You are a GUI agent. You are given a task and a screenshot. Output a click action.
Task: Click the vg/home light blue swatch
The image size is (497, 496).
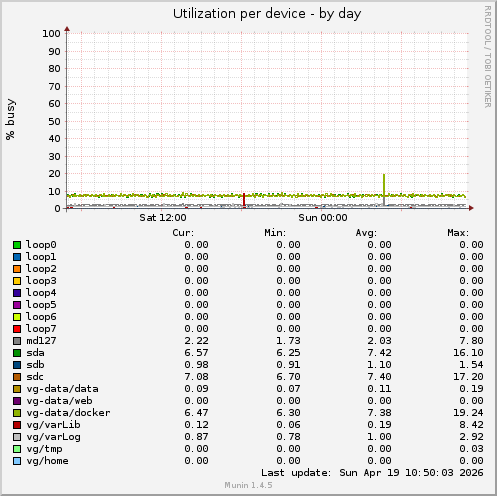17,461
